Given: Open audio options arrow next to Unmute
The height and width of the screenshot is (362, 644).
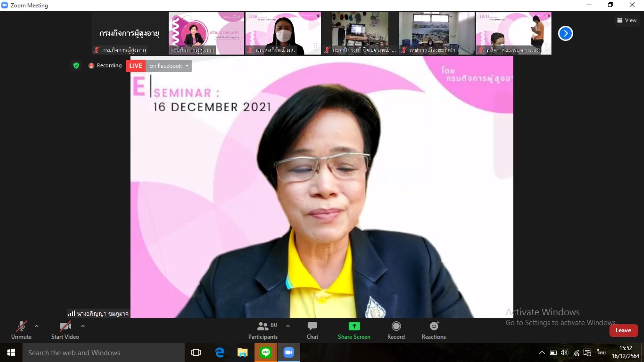Looking at the screenshot, I should (x=37, y=326).
